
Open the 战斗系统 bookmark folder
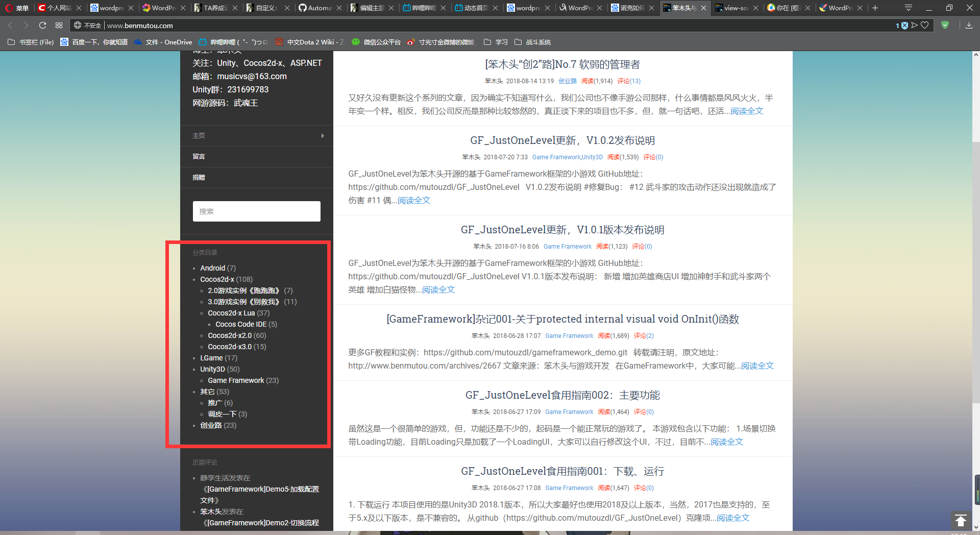pyautogui.click(x=532, y=42)
